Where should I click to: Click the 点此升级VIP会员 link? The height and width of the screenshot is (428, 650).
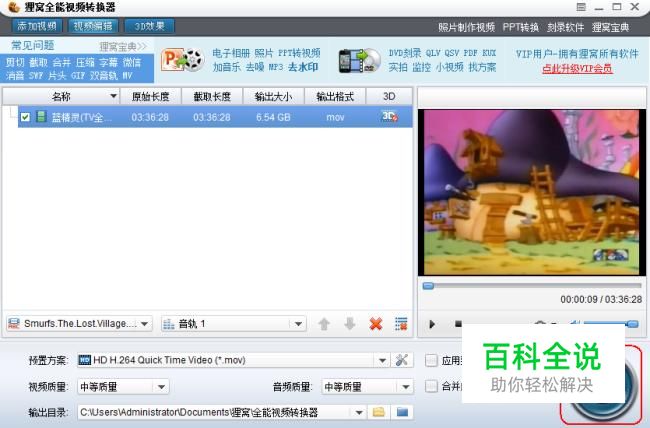click(577, 69)
